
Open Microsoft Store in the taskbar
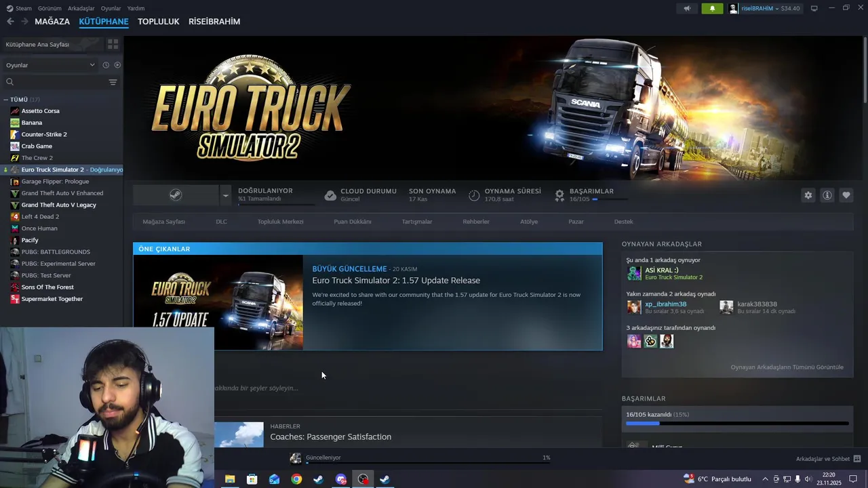[x=252, y=479]
